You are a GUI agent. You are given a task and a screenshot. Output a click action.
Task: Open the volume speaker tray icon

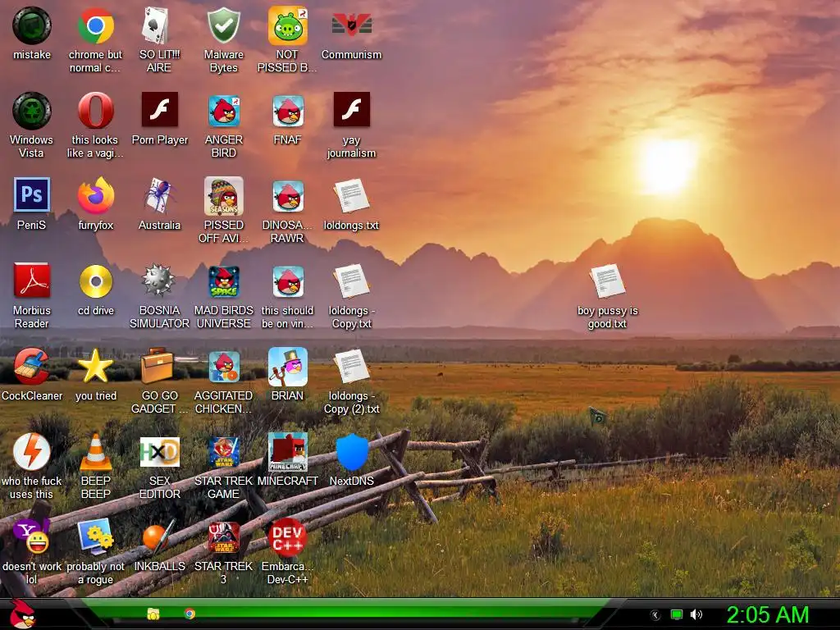pyautogui.click(x=696, y=614)
